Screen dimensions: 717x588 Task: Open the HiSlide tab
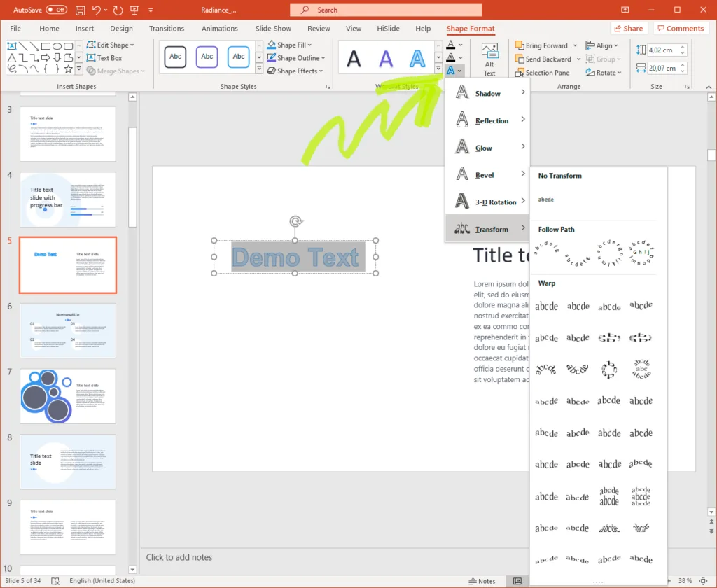point(388,28)
